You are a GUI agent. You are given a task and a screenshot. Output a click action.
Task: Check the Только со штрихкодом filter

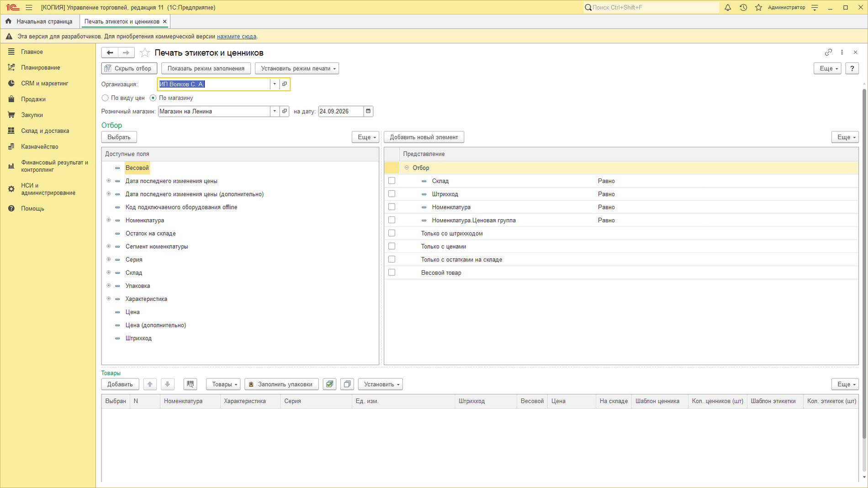pyautogui.click(x=392, y=233)
